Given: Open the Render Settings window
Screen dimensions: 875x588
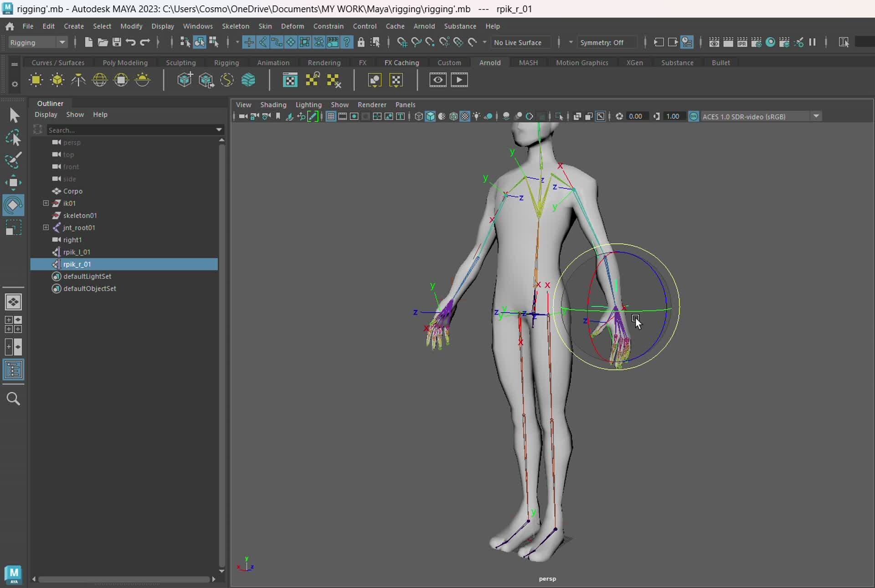Looking at the screenshot, I should [756, 42].
